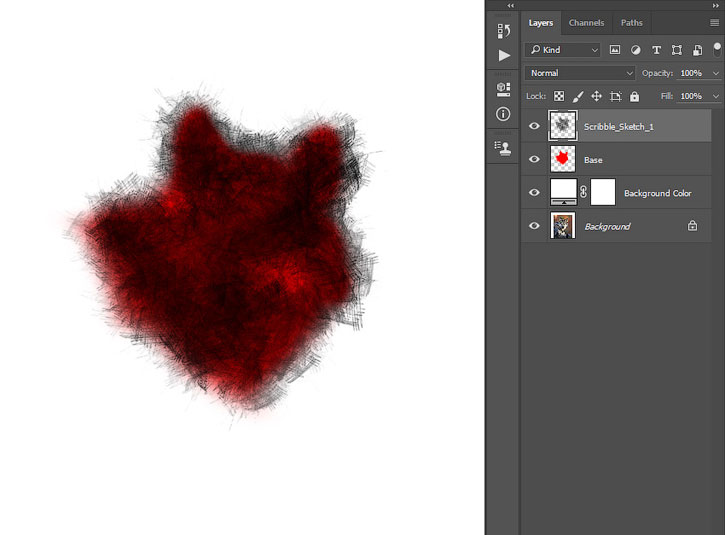The image size is (725, 535).
Task: Click the Fill 100% value field
Action: pos(691,96)
